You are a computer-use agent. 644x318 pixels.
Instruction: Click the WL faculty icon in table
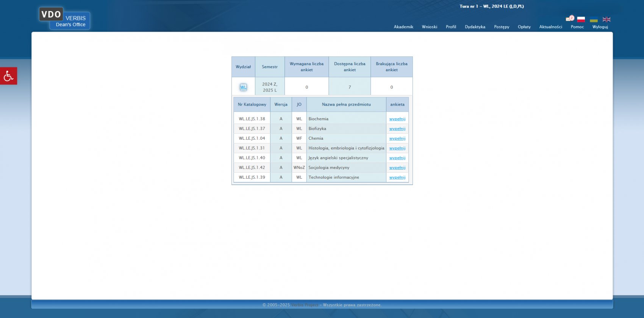tap(243, 87)
